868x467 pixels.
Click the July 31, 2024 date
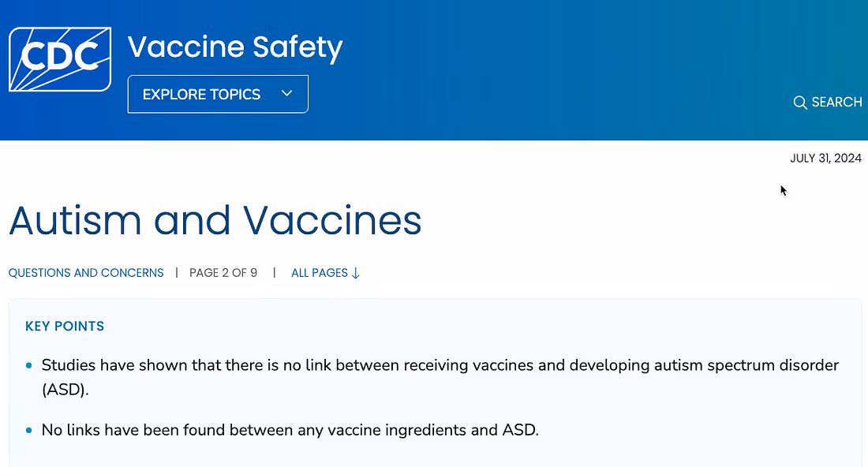(x=825, y=159)
